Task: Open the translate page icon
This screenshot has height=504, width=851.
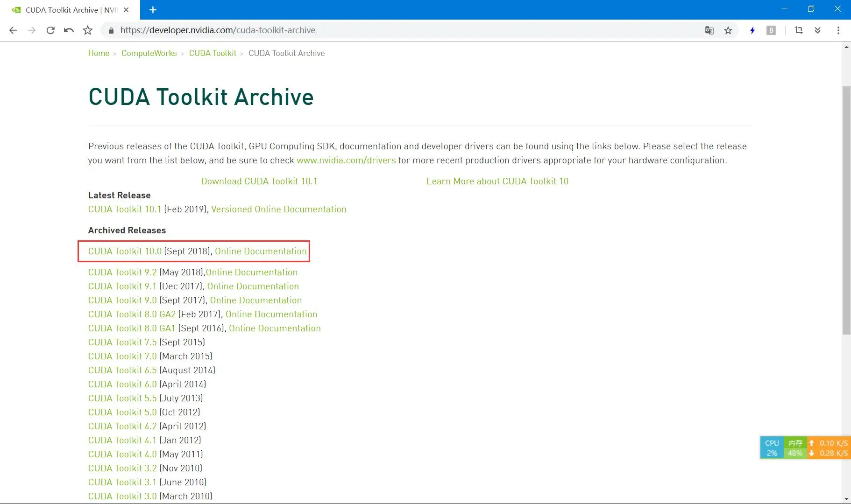Action: click(x=709, y=30)
